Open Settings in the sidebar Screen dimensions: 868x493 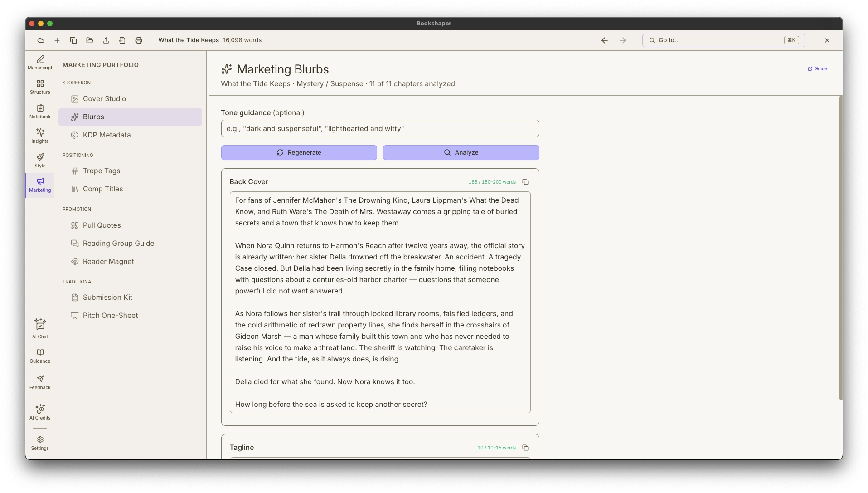40,443
